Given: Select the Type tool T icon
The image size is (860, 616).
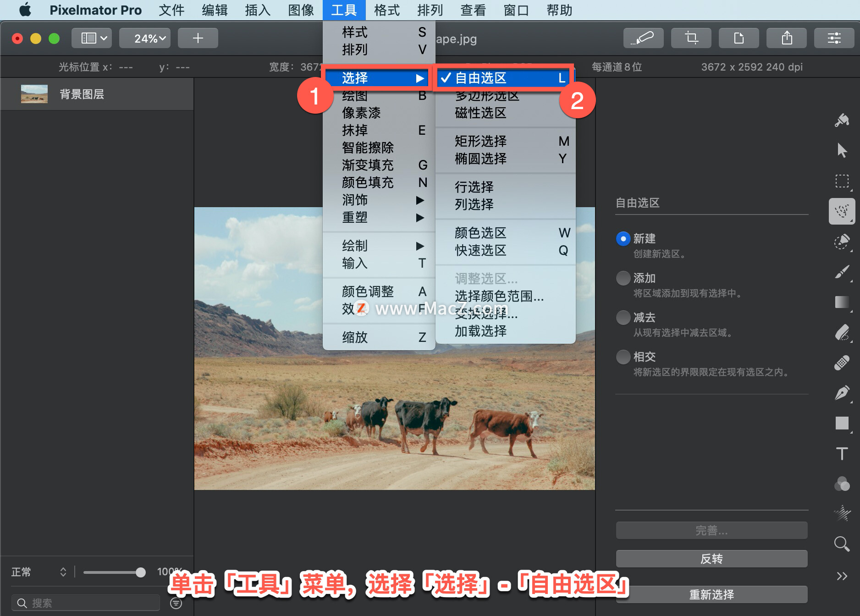Looking at the screenshot, I should (x=842, y=454).
